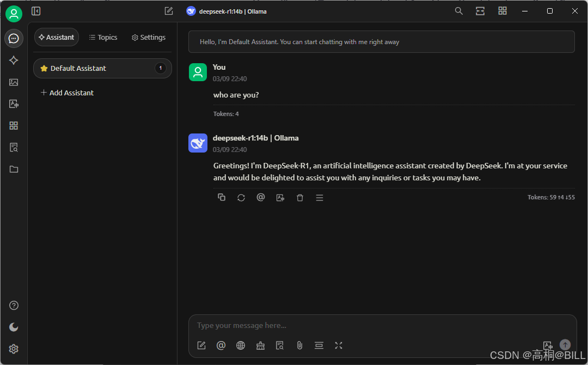Open the help docs question mark icon

[x=14, y=306]
